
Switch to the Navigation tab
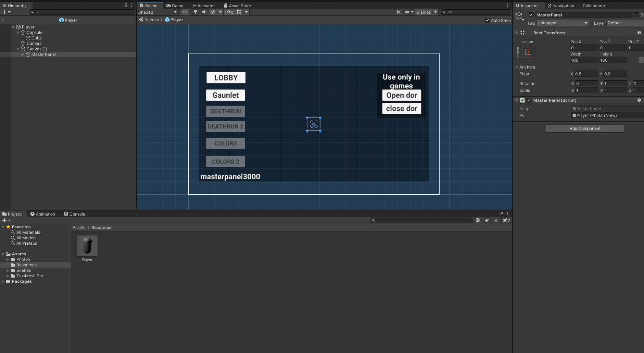(561, 5)
